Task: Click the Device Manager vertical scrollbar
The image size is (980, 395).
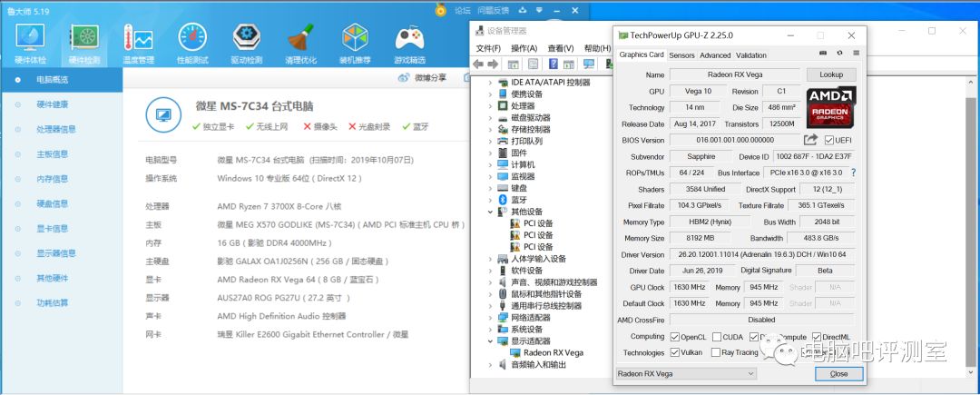Action: coord(970,232)
